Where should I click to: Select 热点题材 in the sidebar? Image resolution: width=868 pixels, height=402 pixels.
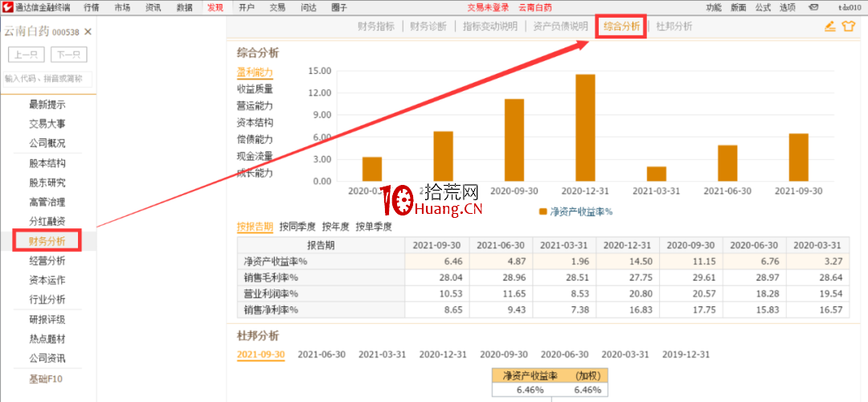[x=47, y=338]
